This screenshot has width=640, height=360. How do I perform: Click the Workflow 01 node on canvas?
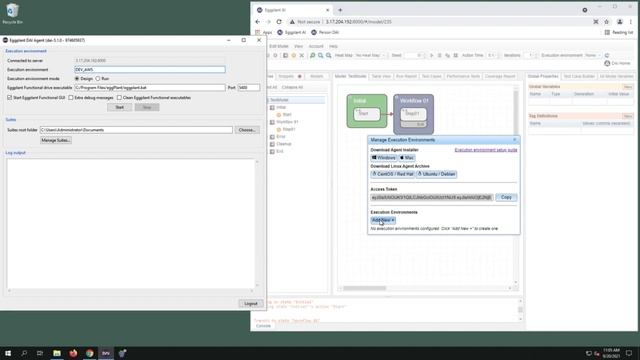click(x=413, y=114)
